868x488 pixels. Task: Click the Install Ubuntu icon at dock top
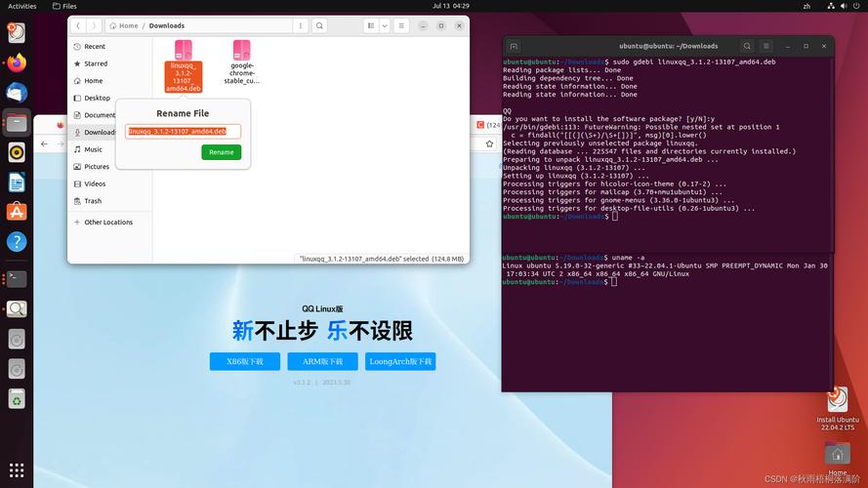17,32
